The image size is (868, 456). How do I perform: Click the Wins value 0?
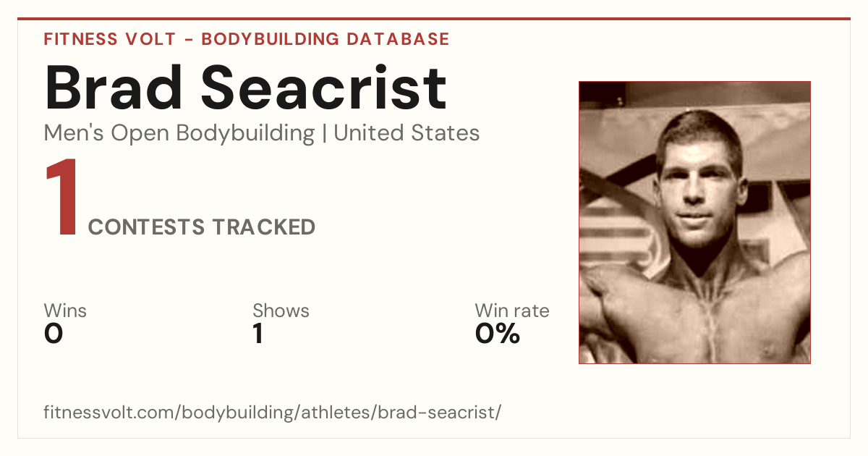(x=54, y=334)
